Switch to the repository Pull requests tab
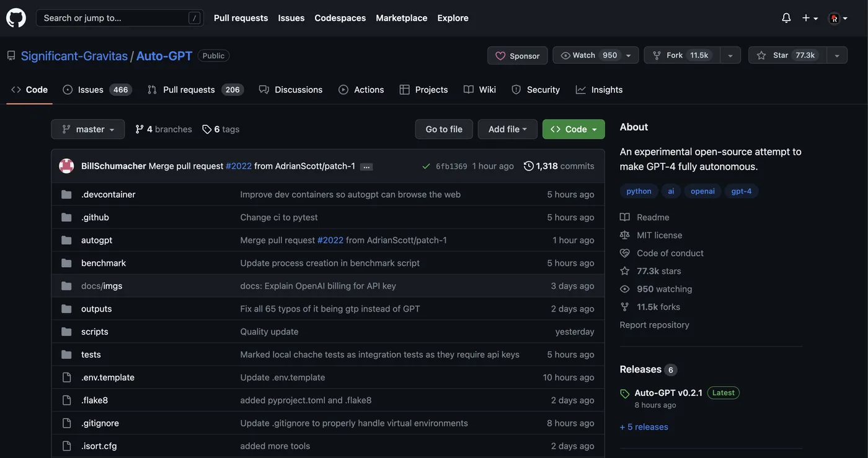 (x=195, y=89)
